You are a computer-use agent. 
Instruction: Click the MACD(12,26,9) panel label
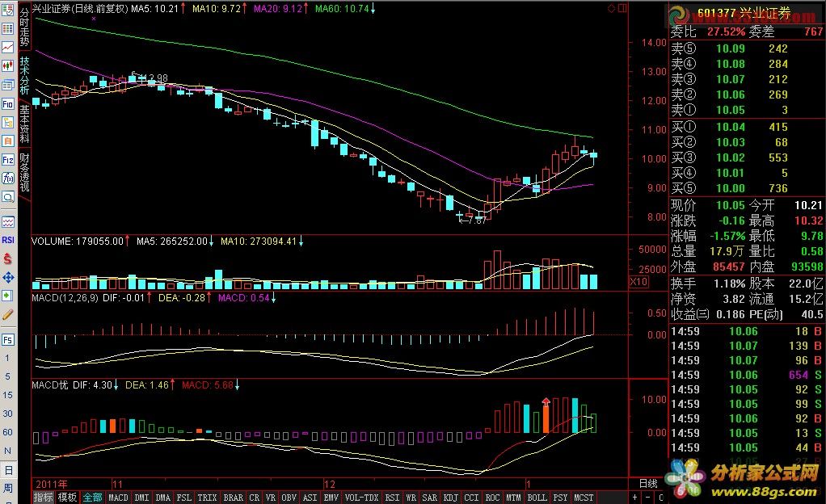[x=65, y=298]
